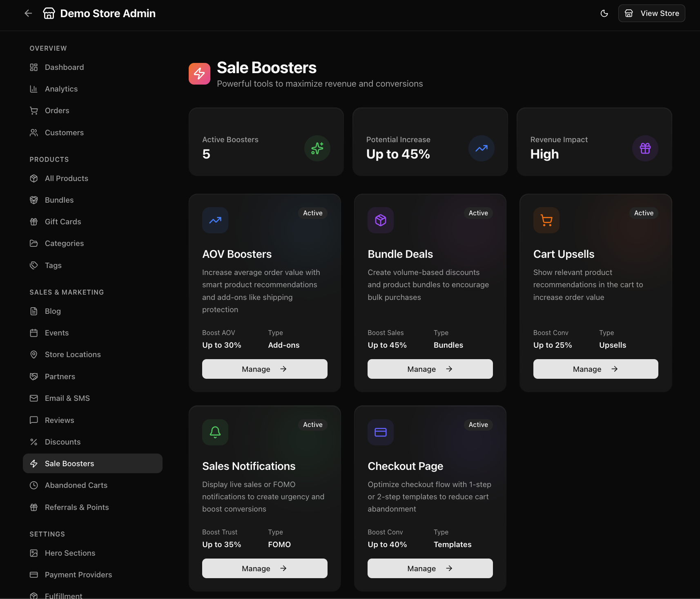Viewport: 700px width, 599px height.
Task: Click the Active badge on Bundle Deals
Action: click(478, 213)
